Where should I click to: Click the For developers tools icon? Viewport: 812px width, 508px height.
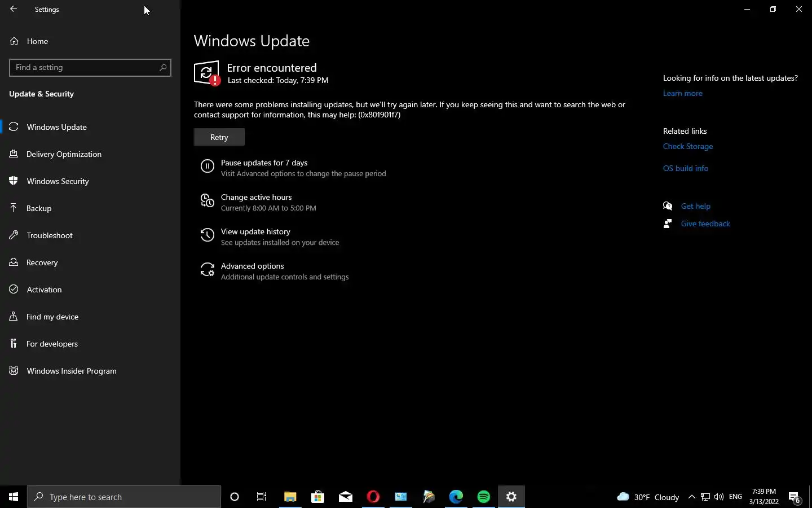[x=14, y=344]
